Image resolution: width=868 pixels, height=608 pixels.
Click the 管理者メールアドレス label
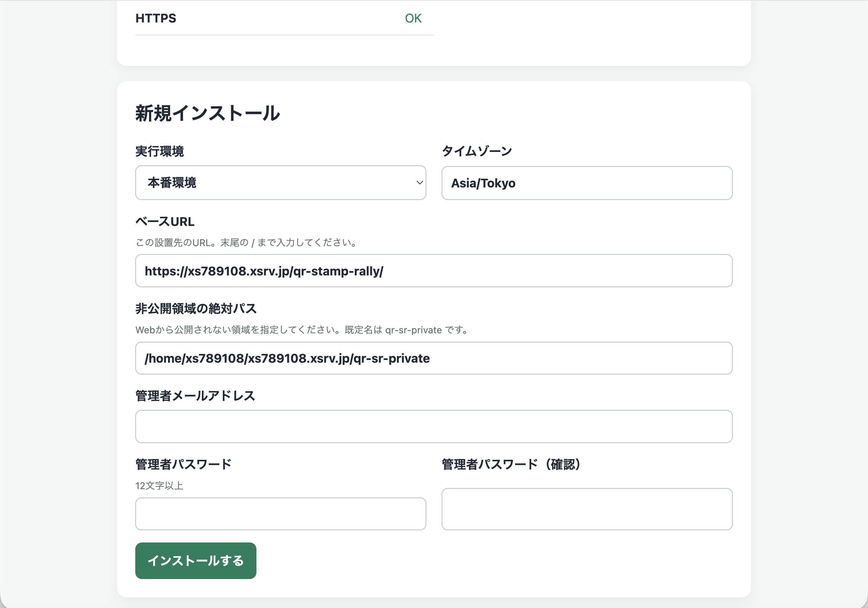pos(195,396)
